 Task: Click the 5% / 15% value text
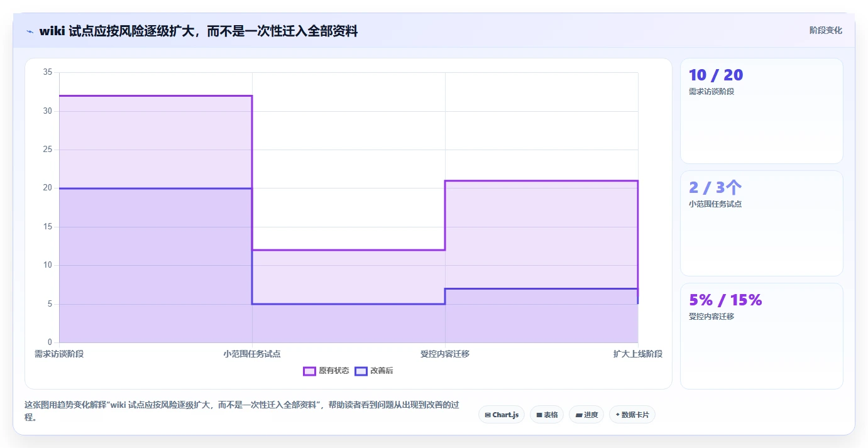[x=725, y=300]
